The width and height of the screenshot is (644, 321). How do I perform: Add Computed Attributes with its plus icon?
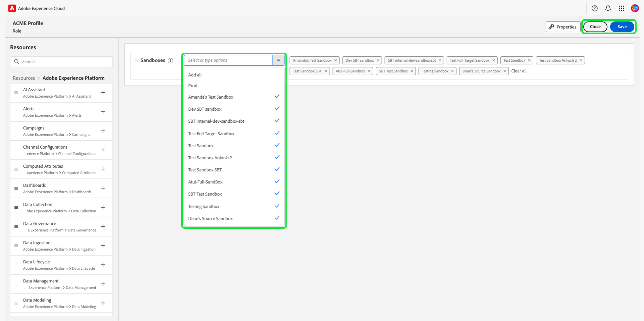coord(103,169)
